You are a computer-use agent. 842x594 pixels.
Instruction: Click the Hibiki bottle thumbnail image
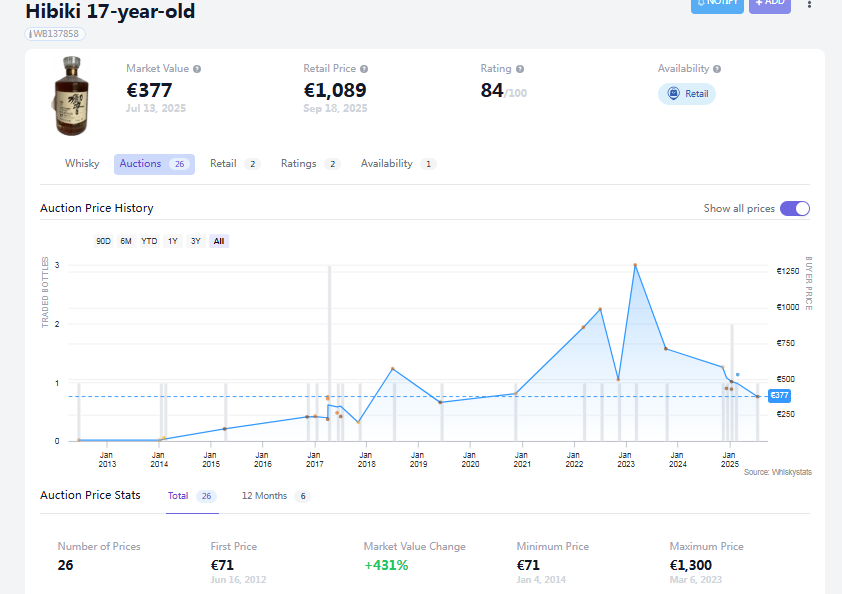71,96
